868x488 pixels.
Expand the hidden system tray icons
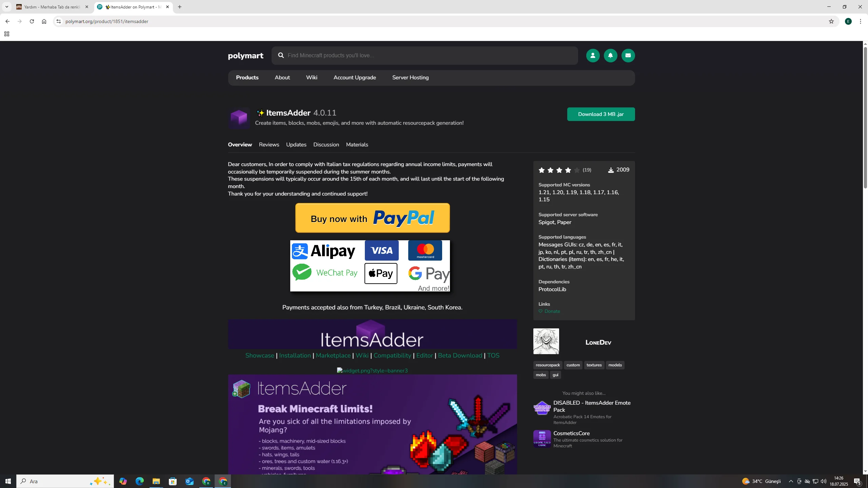point(791,481)
